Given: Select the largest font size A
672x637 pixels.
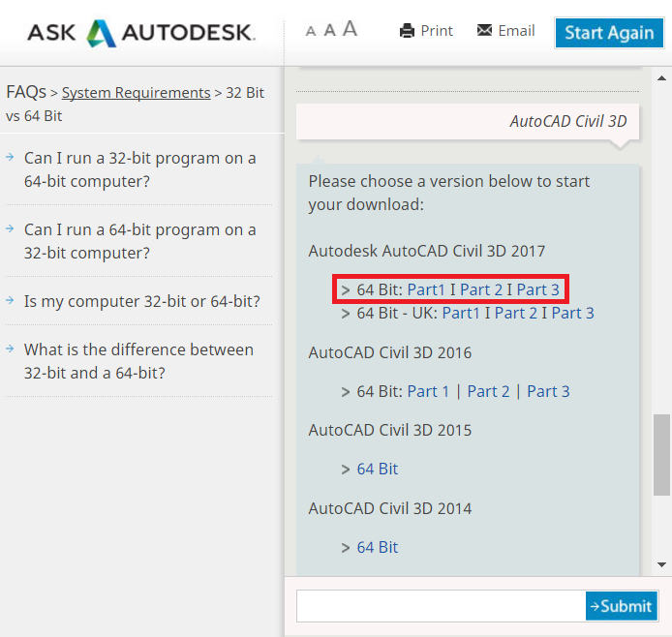Looking at the screenshot, I should [350, 29].
